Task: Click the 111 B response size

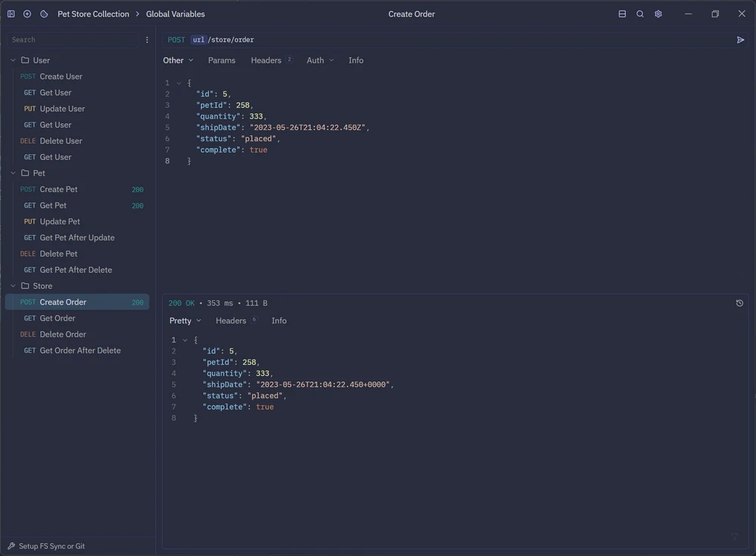Action: (256, 303)
